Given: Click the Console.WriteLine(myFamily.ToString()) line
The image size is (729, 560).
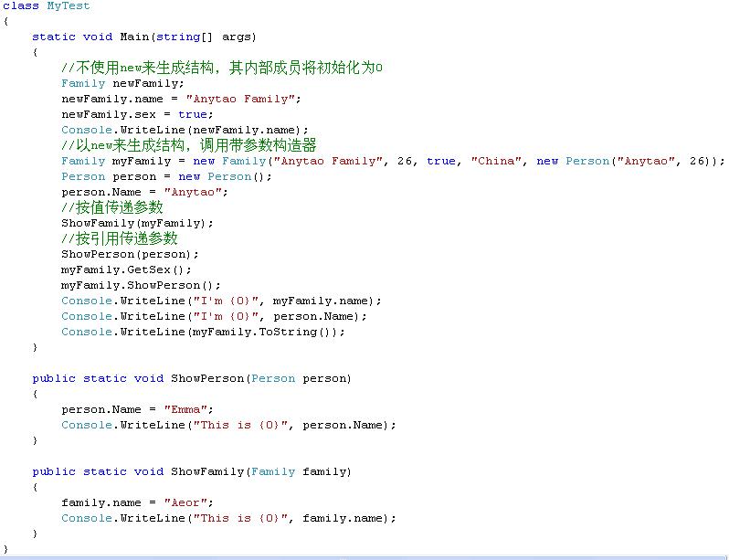Looking at the screenshot, I should (203, 332).
